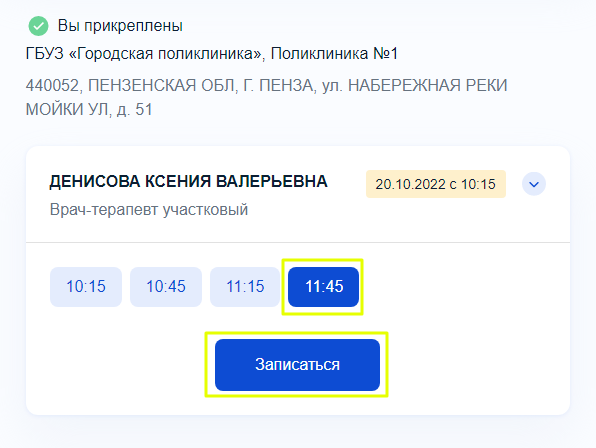
Task: Click the green attached-status checkmark icon
Action: pos(38,26)
